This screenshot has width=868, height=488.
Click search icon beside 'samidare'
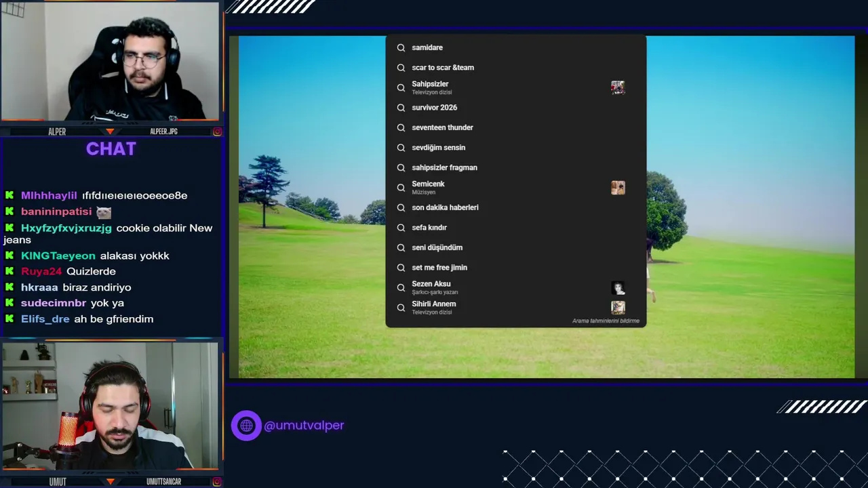coord(401,47)
